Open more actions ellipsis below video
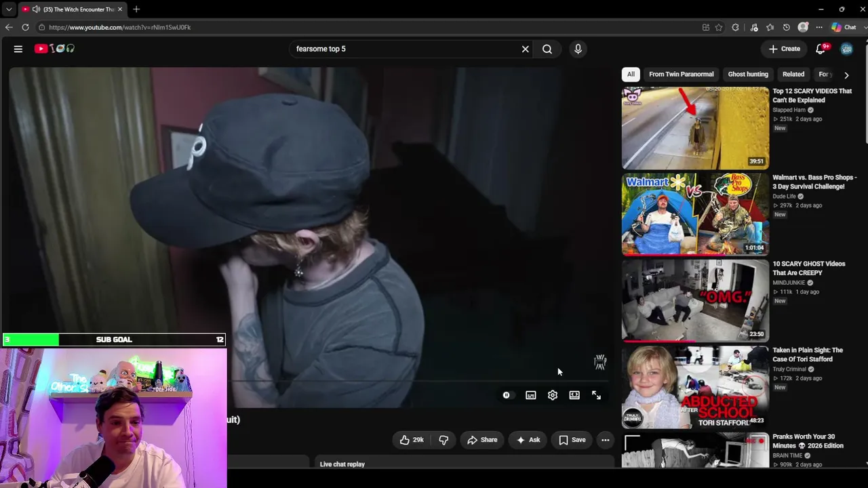The image size is (868, 488). point(605,440)
